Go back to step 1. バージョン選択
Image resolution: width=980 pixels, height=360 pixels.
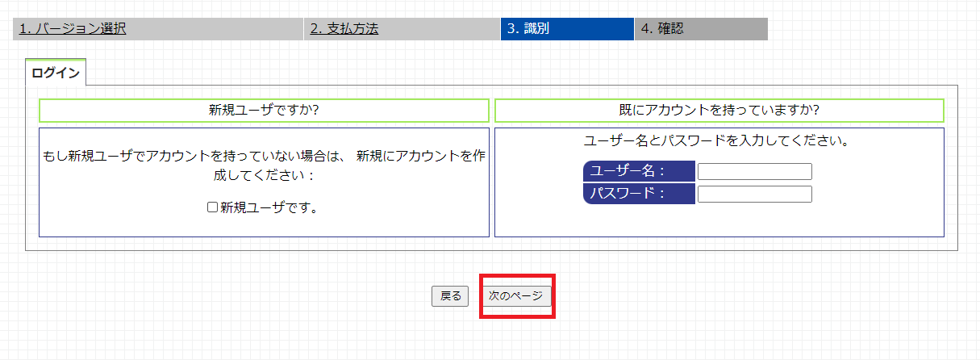(73, 29)
